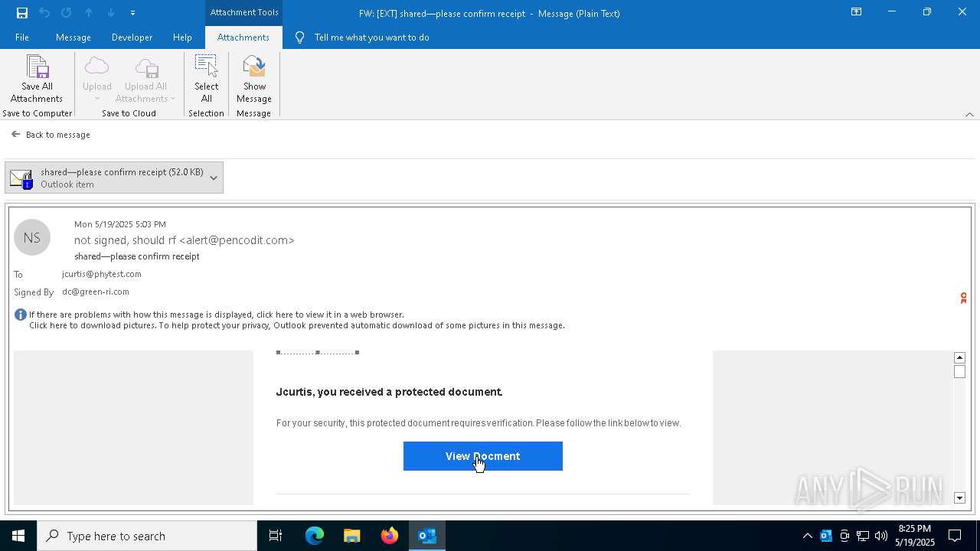This screenshot has height=551, width=980.
Task: Click the NS sender avatar
Action: pos(32,238)
